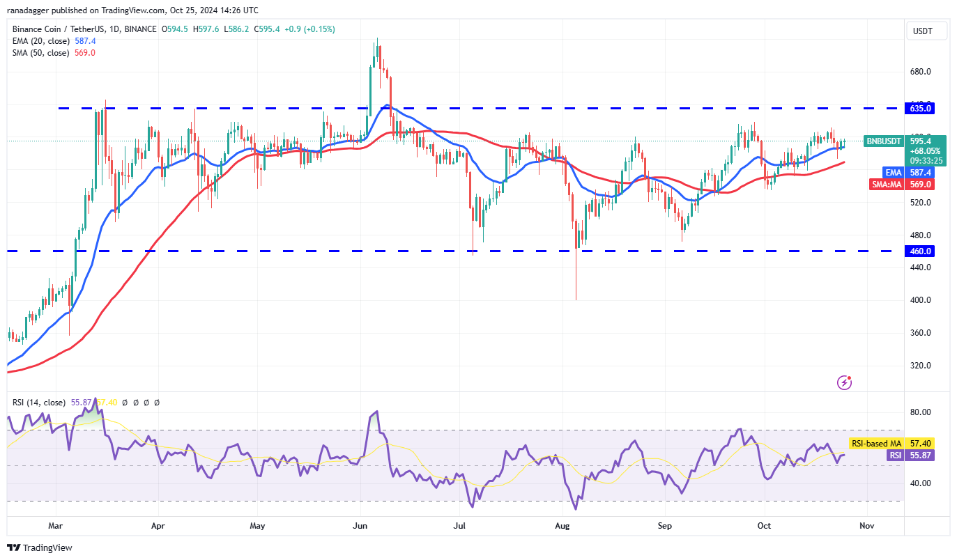Open the USDT currency selector
Viewport: 957px width, 560px height.
tap(928, 31)
